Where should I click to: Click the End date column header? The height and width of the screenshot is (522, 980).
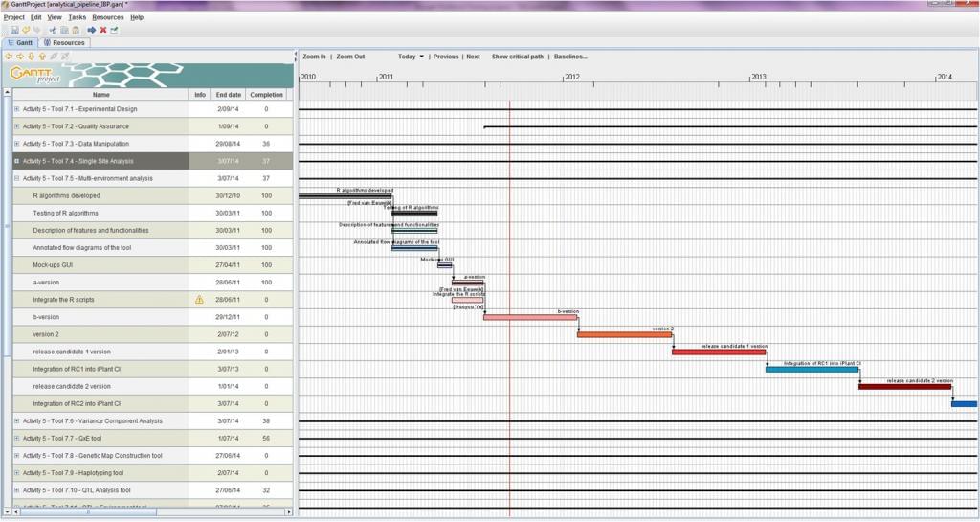click(228, 95)
